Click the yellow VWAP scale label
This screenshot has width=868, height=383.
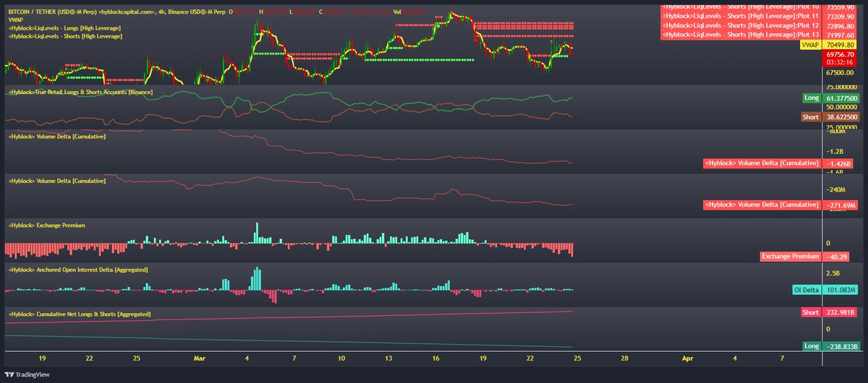point(809,45)
